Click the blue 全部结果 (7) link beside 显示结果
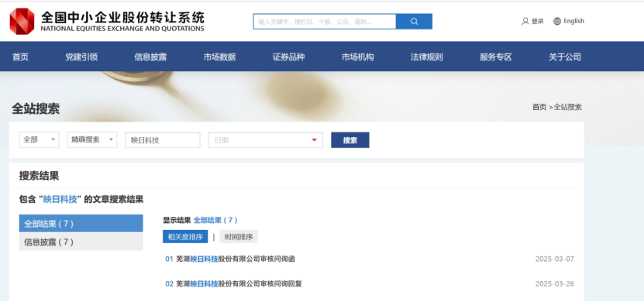The height and width of the screenshot is (302, 644). (215, 221)
